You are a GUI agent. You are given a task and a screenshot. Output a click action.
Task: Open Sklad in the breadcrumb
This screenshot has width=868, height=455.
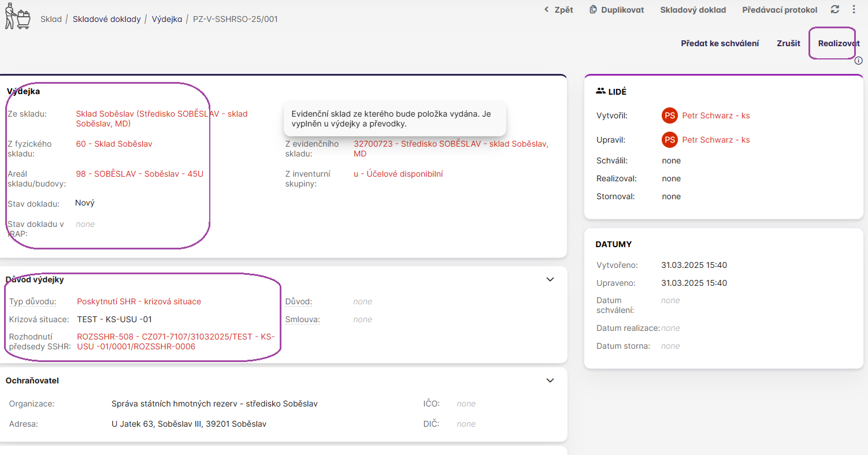point(51,19)
